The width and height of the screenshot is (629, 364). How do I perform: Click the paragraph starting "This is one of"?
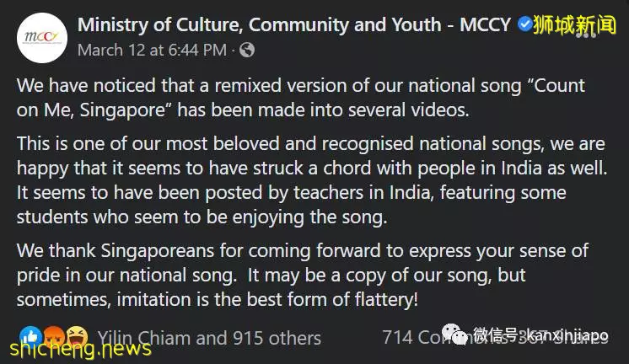point(312,180)
